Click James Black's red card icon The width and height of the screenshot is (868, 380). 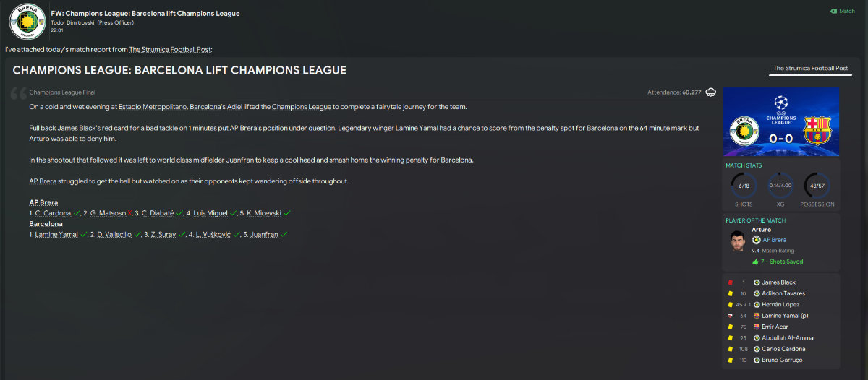731,282
